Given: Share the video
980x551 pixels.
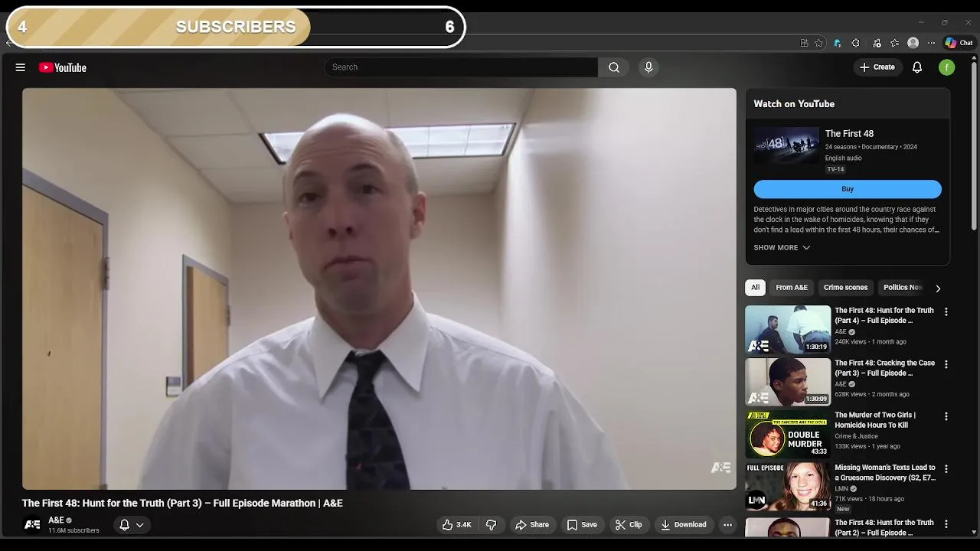Looking at the screenshot, I should [531, 525].
